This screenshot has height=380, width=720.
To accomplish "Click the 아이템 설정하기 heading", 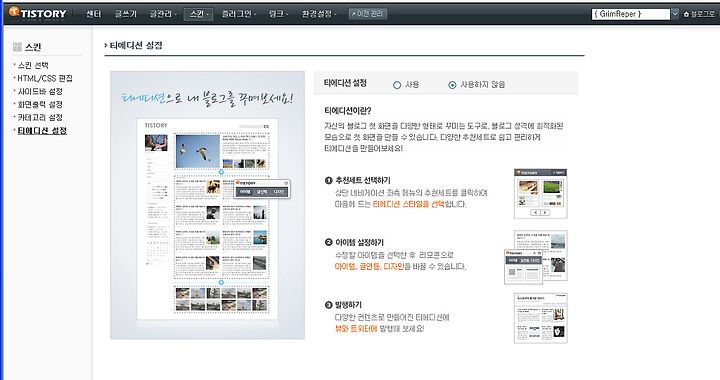I will click(360, 242).
